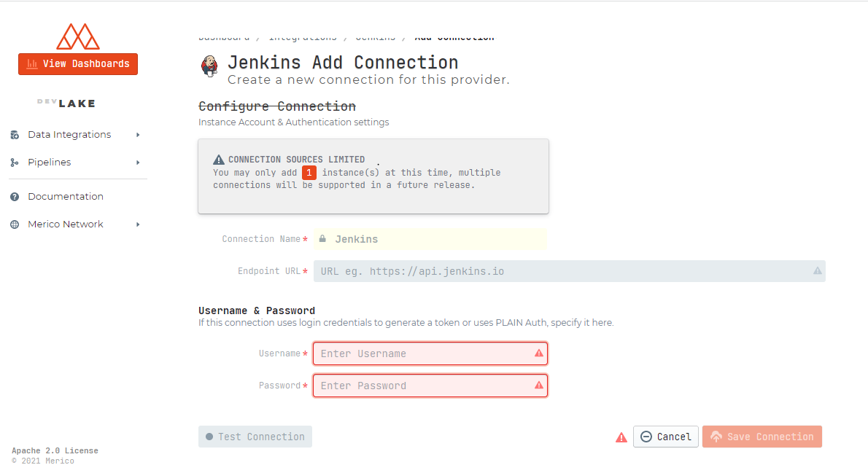Open Documentation via the question mark icon
Image resolution: width=868 pixels, height=465 pixels.
[15, 196]
